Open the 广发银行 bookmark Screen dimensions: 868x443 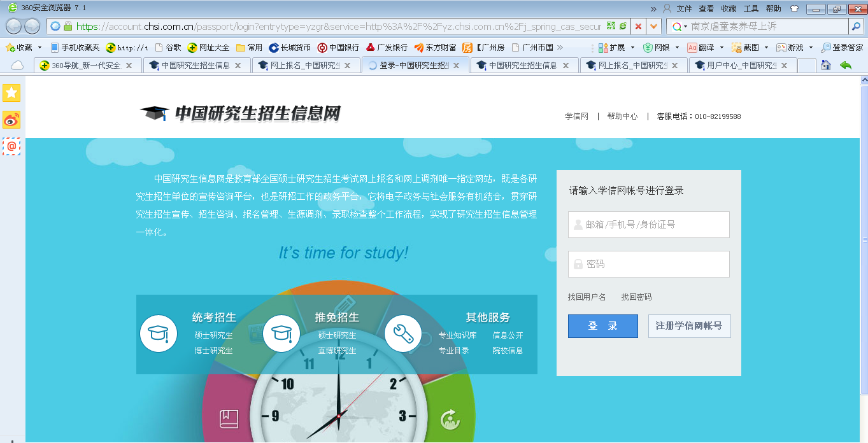[x=387, y=47]
